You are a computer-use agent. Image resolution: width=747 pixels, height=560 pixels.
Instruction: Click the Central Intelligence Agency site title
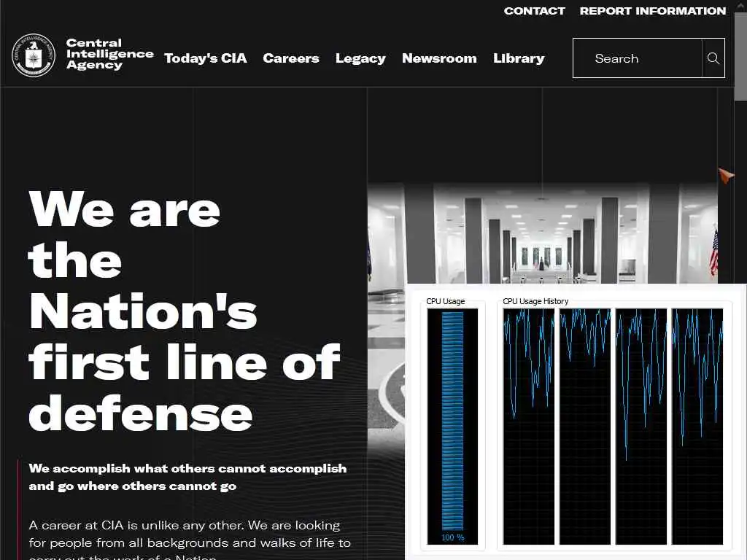(x=109, y=54)
